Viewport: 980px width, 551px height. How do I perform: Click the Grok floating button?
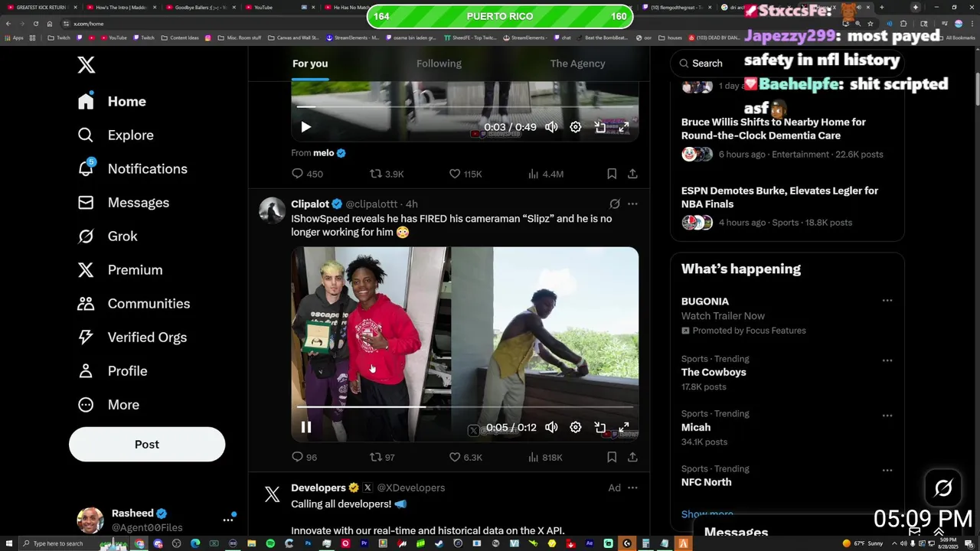(x=943, y=487)
